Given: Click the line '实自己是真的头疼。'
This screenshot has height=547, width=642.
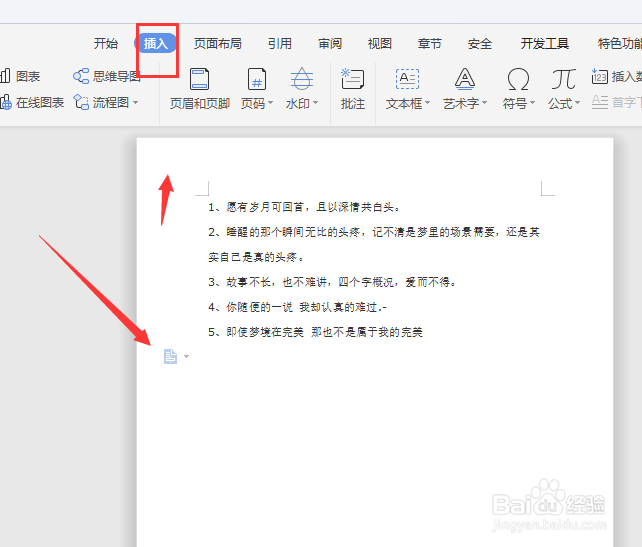Looking at the screenshot, I should pyautogui.click(x=256, y=257).
